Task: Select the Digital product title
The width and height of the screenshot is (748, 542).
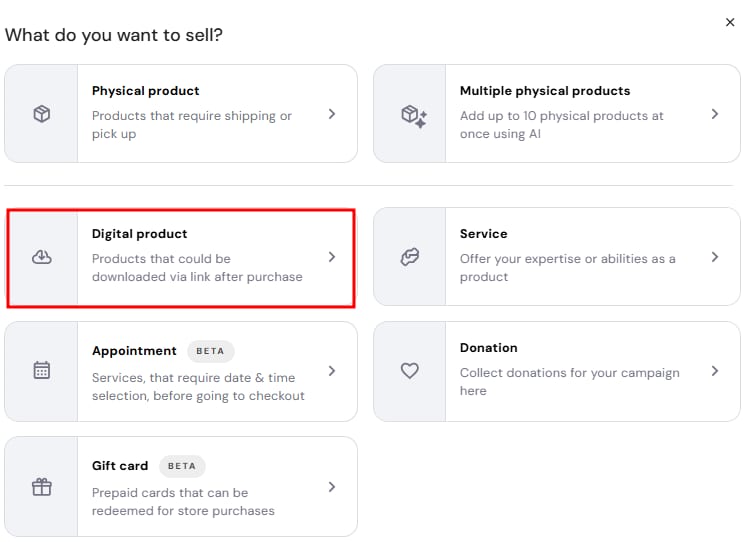Action: 139,234
